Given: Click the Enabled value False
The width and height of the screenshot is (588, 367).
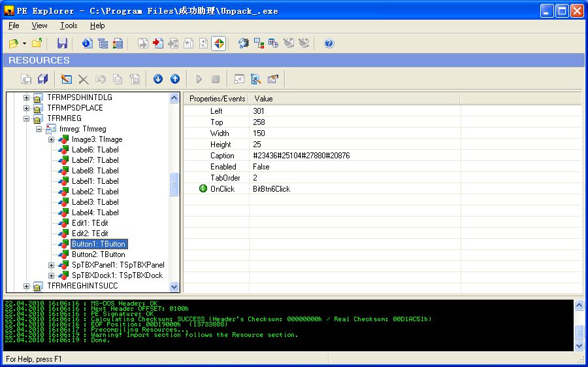Looking at the screenshot, I should click(x=261, y=167).
